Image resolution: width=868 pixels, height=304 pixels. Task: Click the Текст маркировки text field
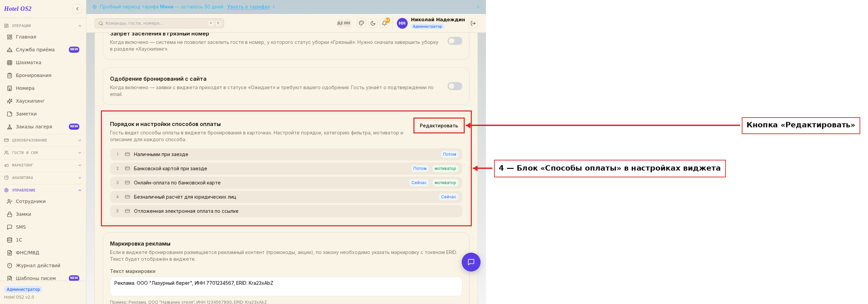point(286,286)
